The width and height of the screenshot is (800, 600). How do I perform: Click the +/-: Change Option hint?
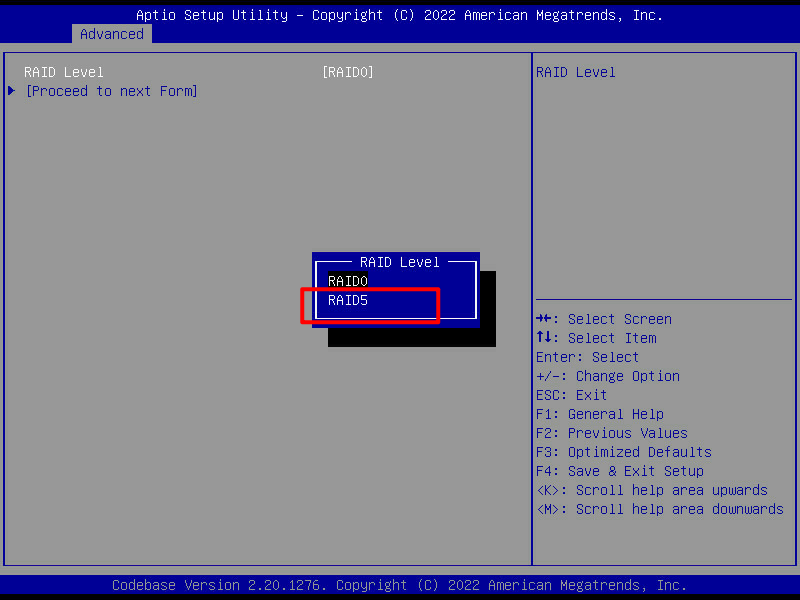[607, 376]
